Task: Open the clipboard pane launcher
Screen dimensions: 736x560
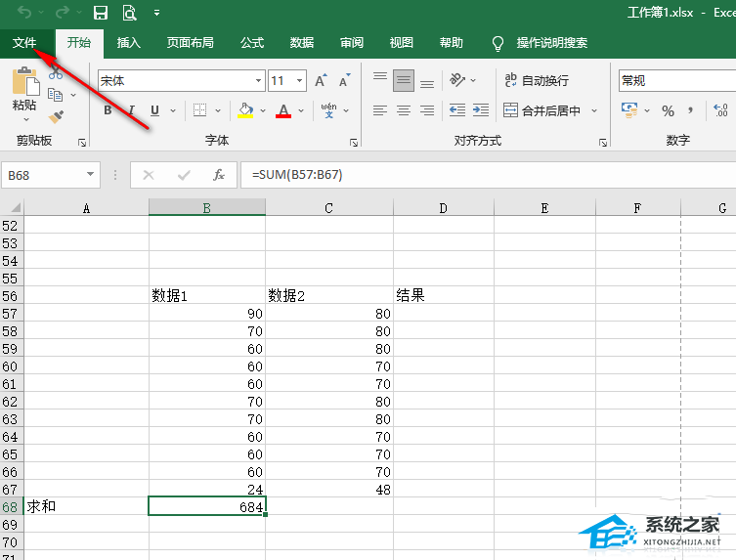Action: 82,143
